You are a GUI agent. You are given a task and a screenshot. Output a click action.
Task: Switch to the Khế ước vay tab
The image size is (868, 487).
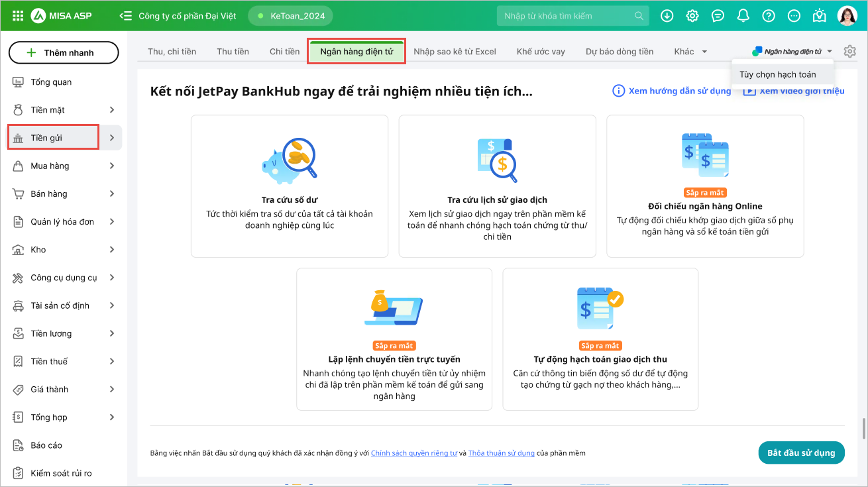click(x=541, y=51)
